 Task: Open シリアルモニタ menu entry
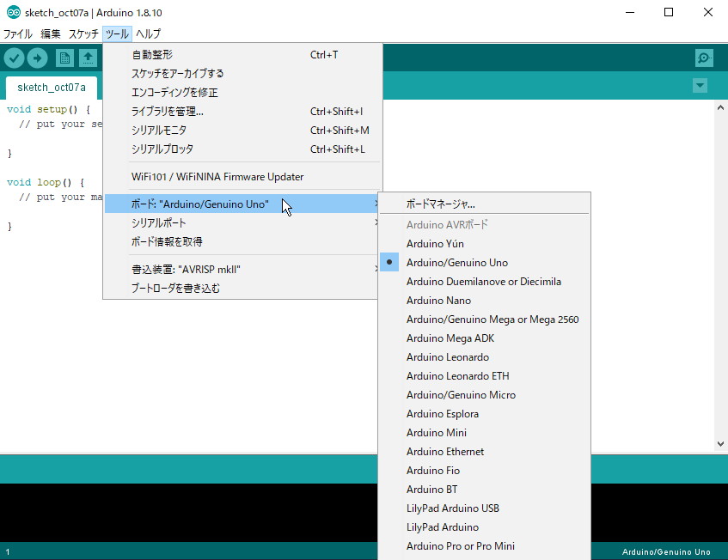click(x=242, y=131)
